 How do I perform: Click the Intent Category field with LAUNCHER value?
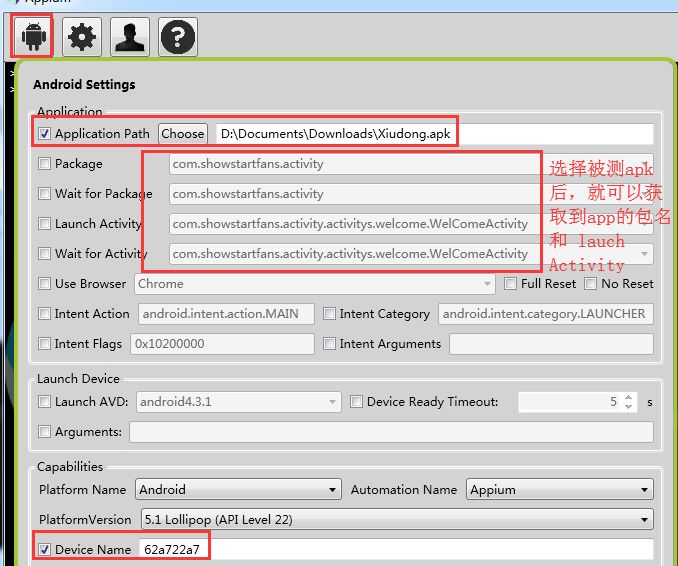click(x=546, y=314)
